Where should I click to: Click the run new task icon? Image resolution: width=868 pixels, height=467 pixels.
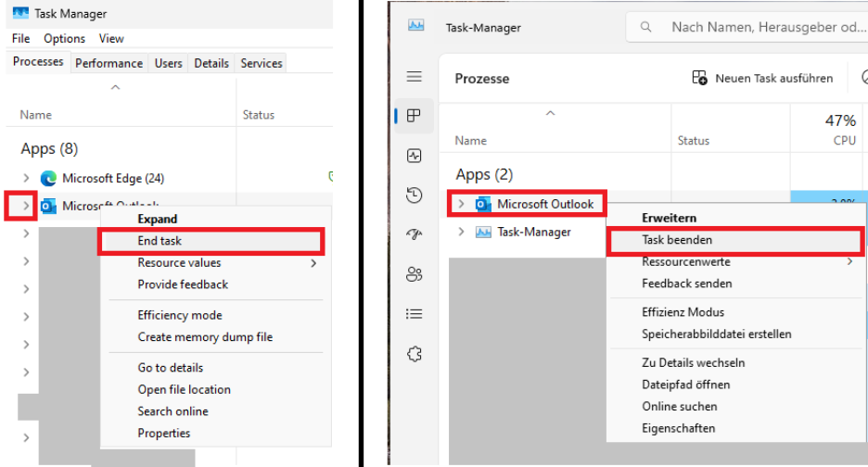click(x=699, y=78)
